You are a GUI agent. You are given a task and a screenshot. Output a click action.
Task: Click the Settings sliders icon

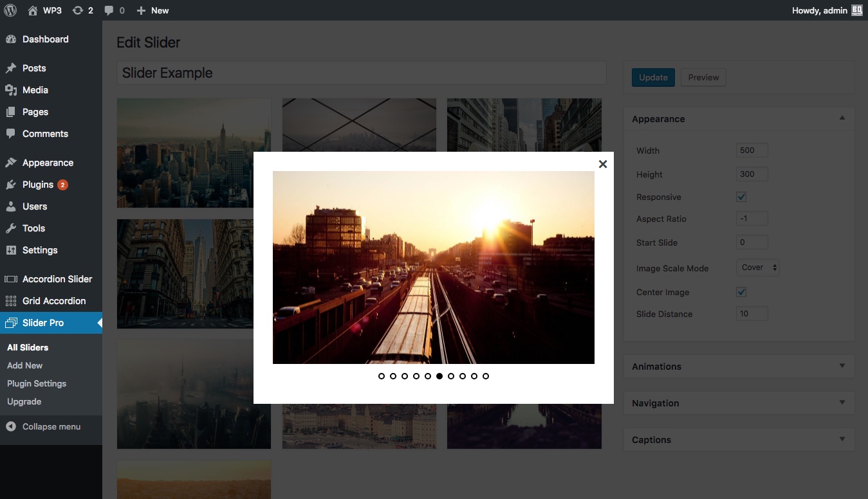pyautogui.click(x=10, y=250)
